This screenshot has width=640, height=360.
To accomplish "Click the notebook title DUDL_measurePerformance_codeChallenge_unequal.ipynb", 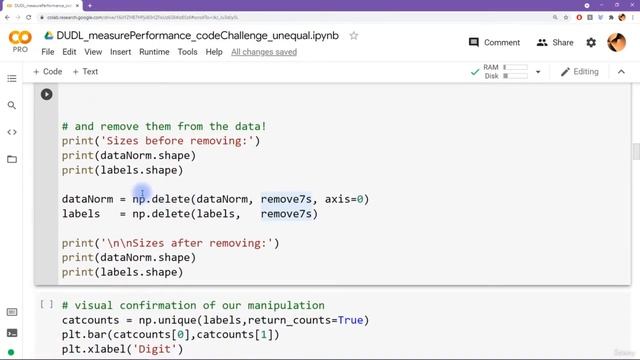I will pyautogui.click(x=198, y=36).
